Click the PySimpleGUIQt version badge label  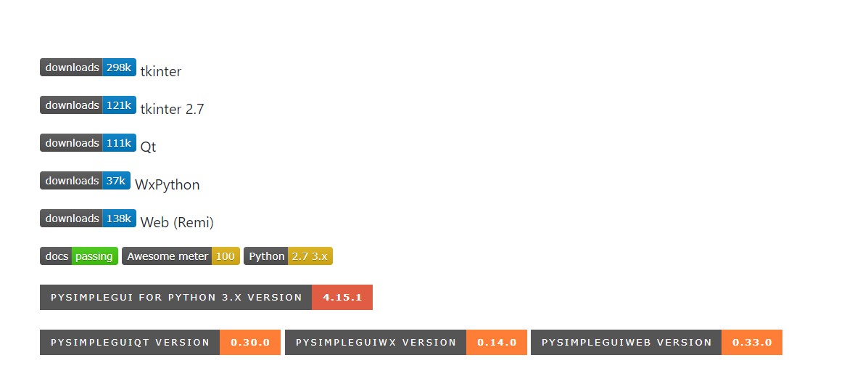pos(130,343)
